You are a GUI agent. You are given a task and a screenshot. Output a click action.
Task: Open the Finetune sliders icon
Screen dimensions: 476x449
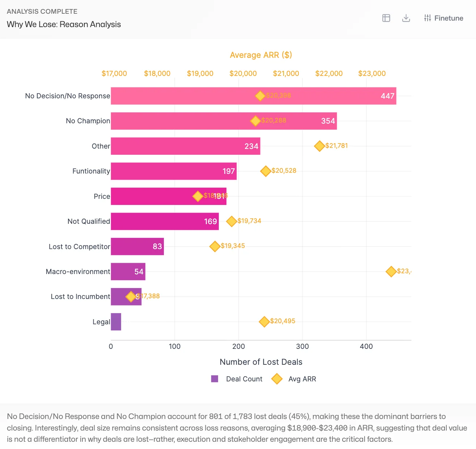click(426, 18)
